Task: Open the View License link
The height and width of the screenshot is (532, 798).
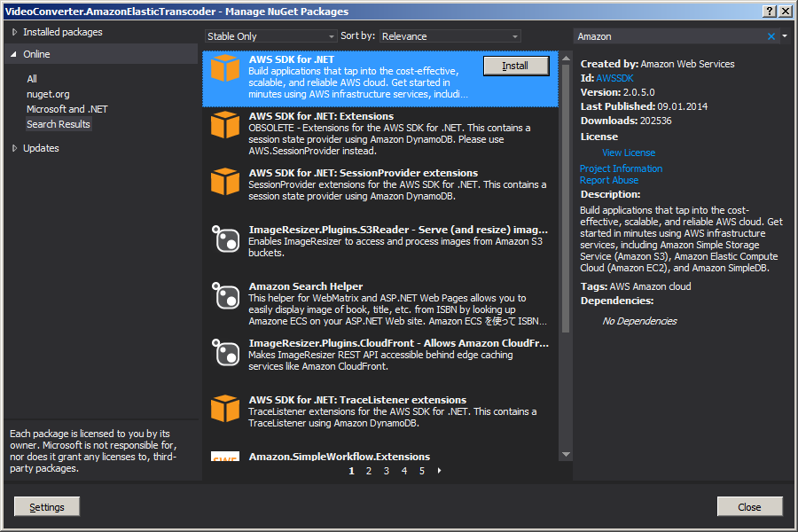Action: (x=628, y=152)
